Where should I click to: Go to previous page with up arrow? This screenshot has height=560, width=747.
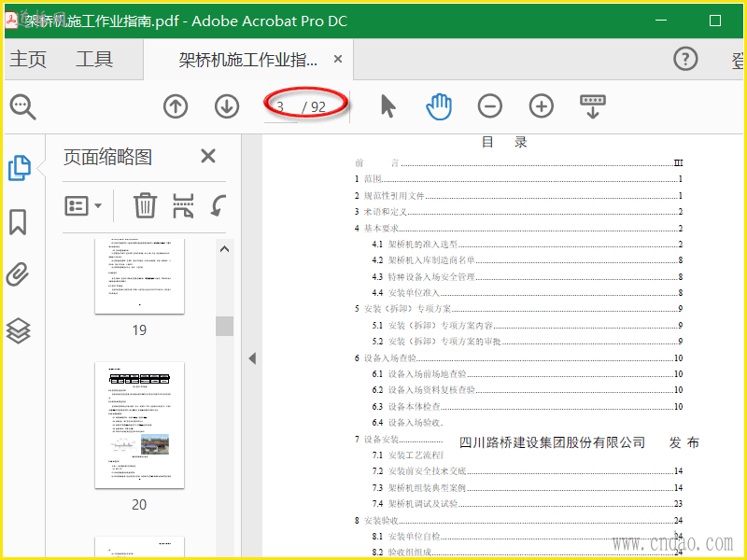pyautogui.click(x=176, y=106)
